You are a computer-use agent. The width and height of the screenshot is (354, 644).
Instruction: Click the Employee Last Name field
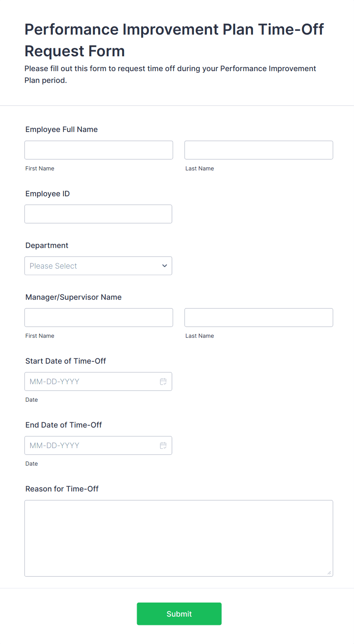pos(258,150)
